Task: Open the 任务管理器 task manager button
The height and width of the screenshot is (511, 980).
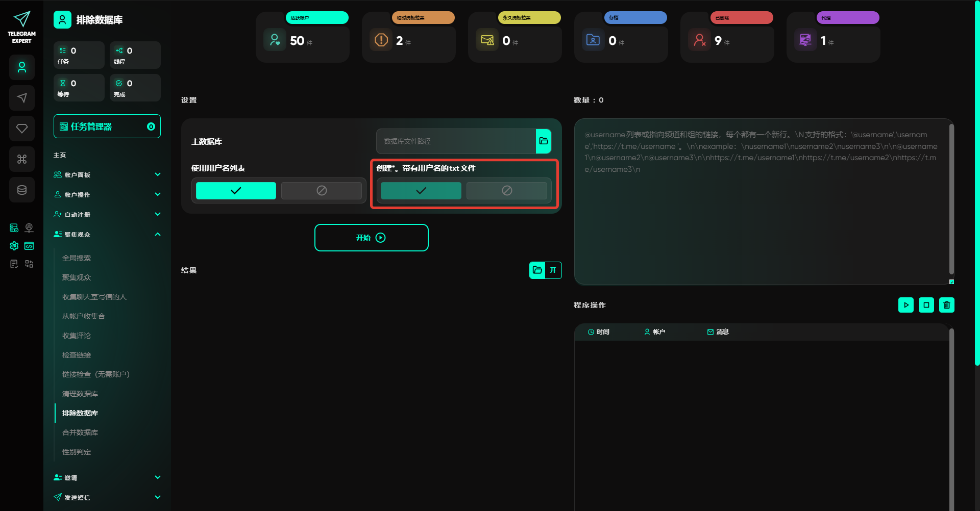Action: [107, 126]
